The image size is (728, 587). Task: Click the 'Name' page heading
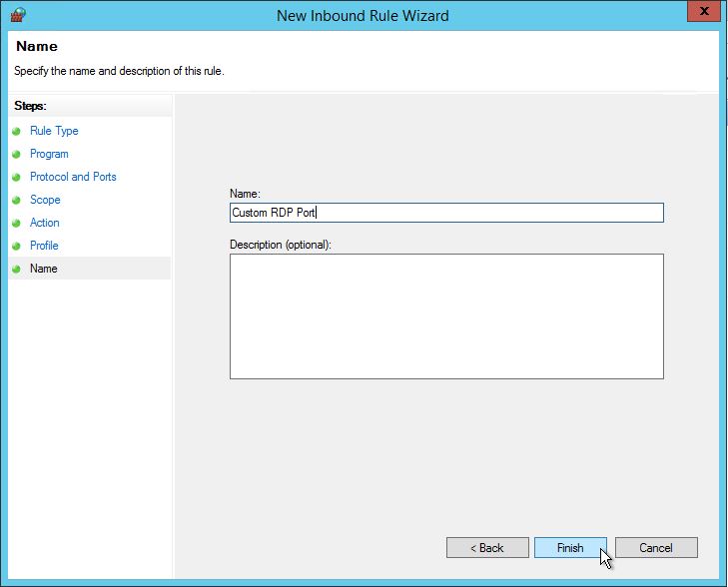(x=37, y=46)
